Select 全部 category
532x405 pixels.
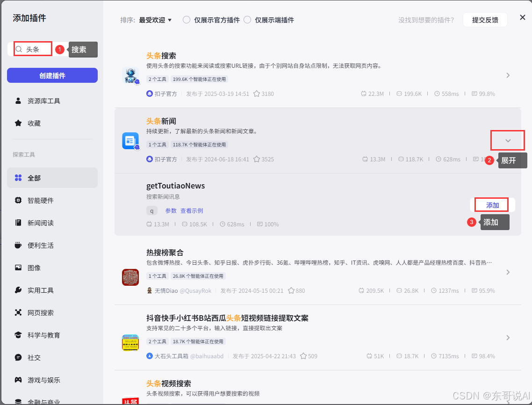point(52,178)
